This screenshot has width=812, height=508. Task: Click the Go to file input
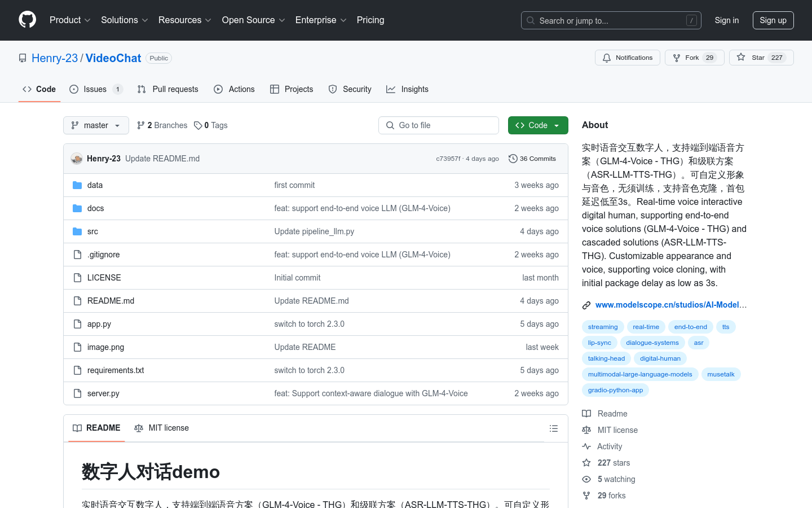coord(439,125)
